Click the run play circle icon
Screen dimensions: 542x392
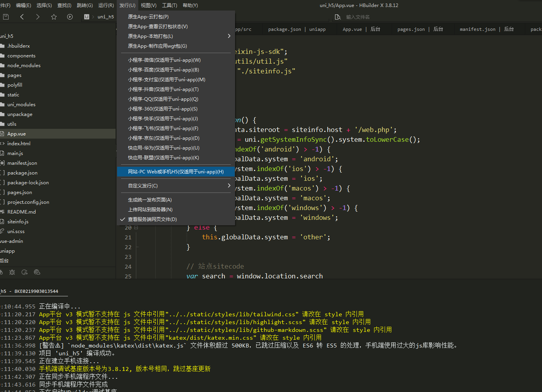70,17
